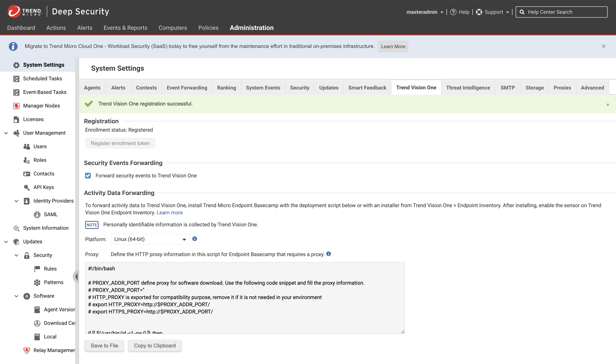Image resolution: width=616 pixels, height=364 pixels.
Task: Open the masteradmin user menu
Action: (425, 12)
